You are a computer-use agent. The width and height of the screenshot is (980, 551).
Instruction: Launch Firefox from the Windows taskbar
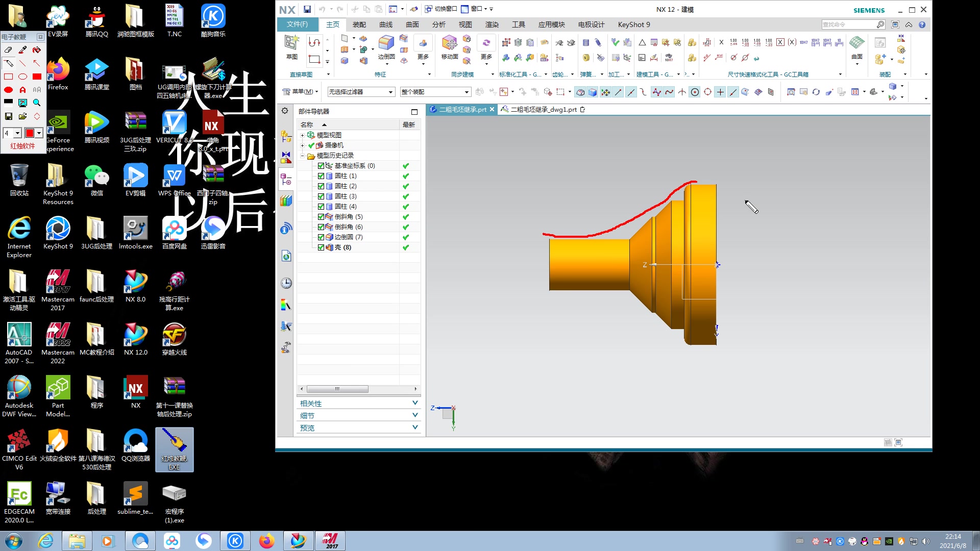point(266,541)
